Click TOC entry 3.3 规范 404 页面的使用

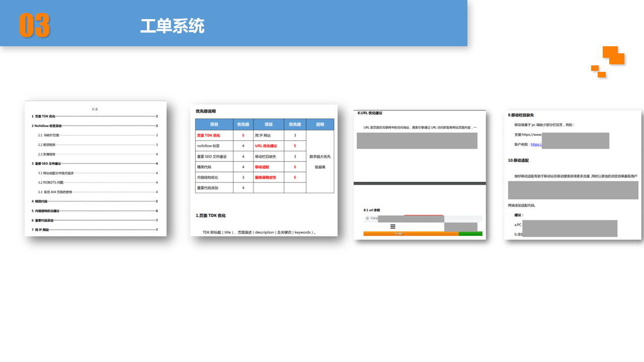point(55,192)
